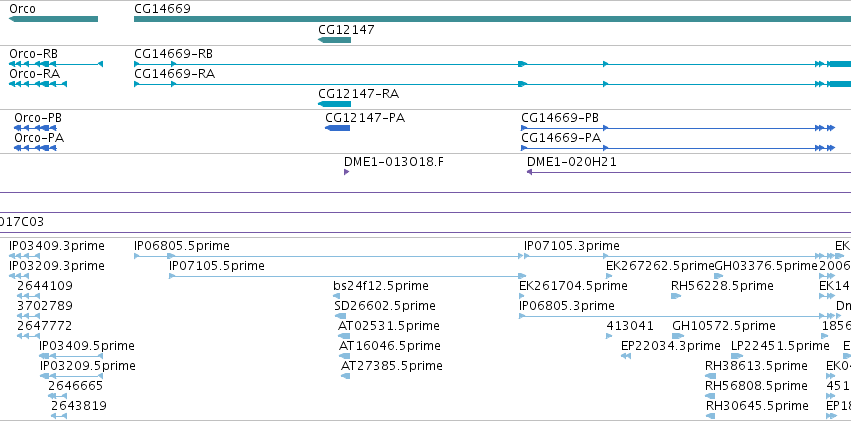Click the DME1-020H21 feature label
The height and width of the screenshot is (421, 851).
pos(571,162)
